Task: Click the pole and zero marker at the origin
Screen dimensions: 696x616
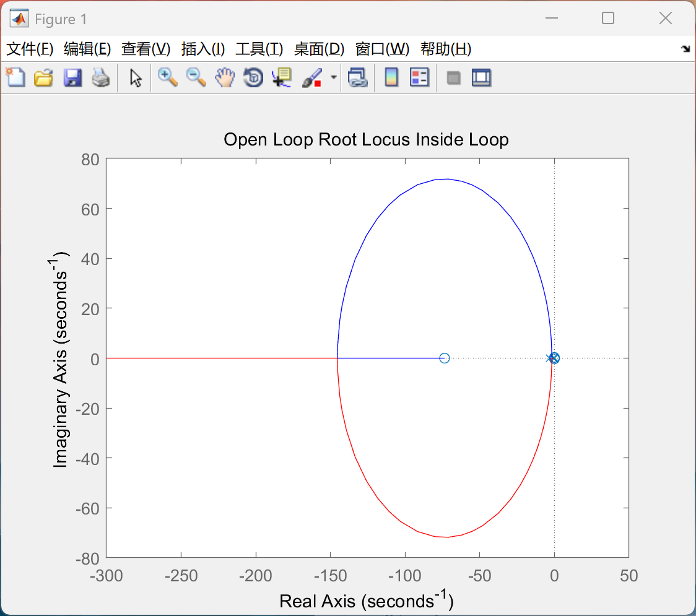Action: pyautogui.click(x=554, y=358)
